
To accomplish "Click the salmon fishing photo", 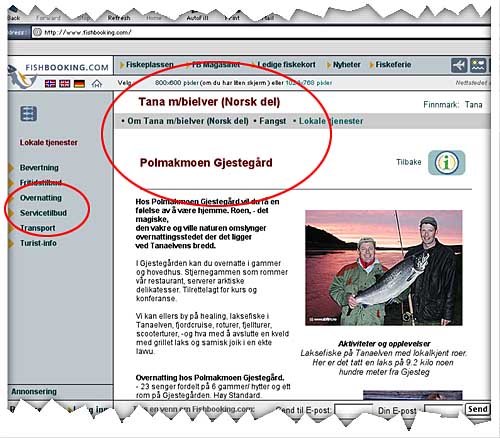I will [x=384, y=268].
